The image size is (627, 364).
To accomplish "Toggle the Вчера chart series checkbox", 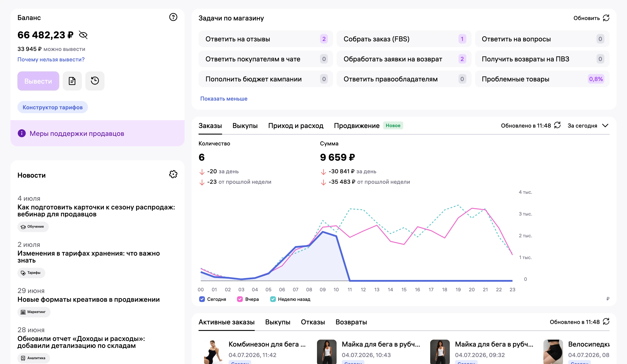I will click(x=240, y=299).
